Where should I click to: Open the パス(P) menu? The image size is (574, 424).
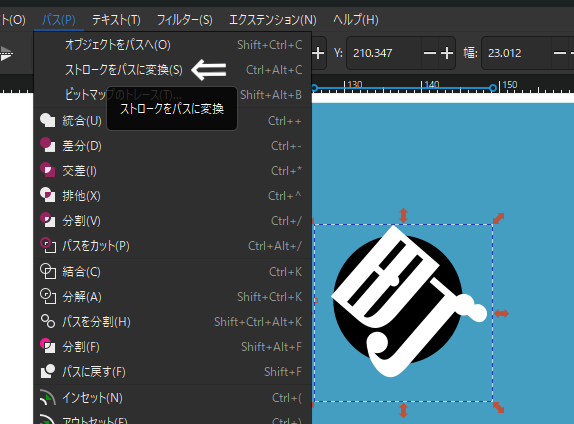click(x=59, y=20)
